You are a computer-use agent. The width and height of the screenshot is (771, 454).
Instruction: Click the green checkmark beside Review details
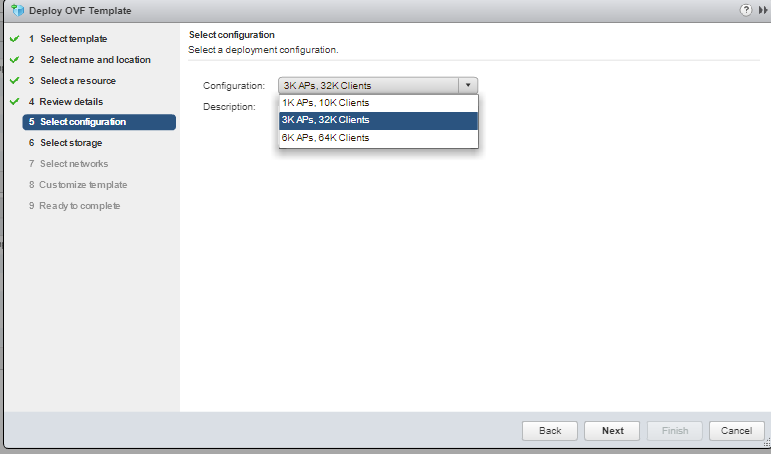coord(14,101)
